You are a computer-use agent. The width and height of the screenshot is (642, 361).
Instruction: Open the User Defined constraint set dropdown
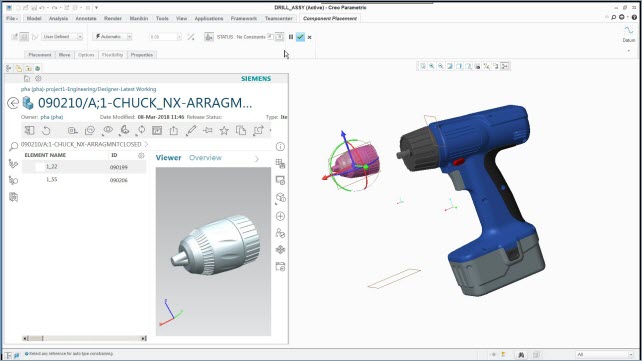(x=62, y=37)
